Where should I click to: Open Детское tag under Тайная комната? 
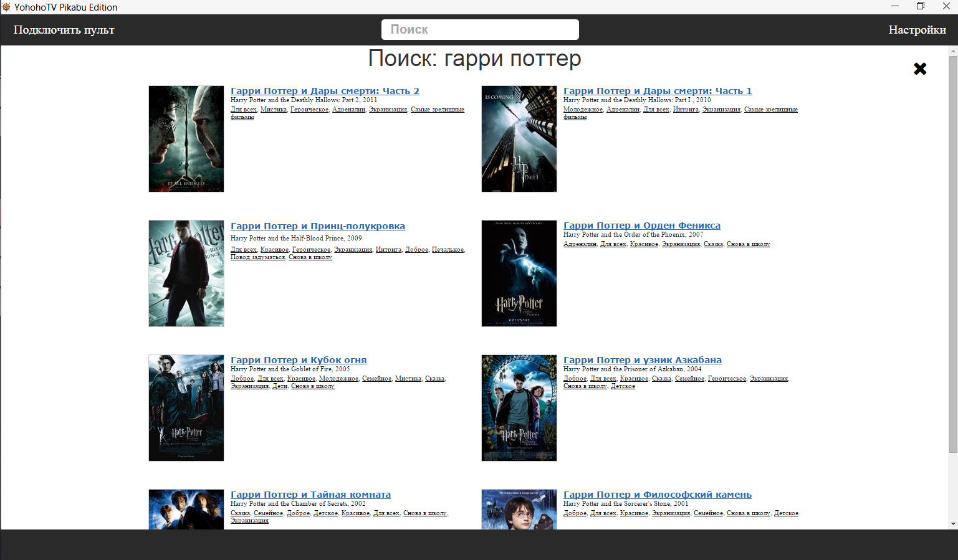pyautogui.click(x=325, y=513)
